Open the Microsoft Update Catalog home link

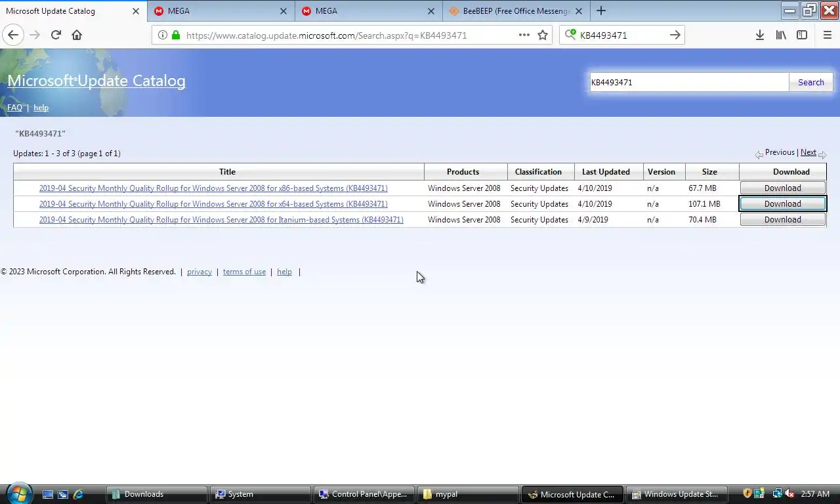(96, 80)
